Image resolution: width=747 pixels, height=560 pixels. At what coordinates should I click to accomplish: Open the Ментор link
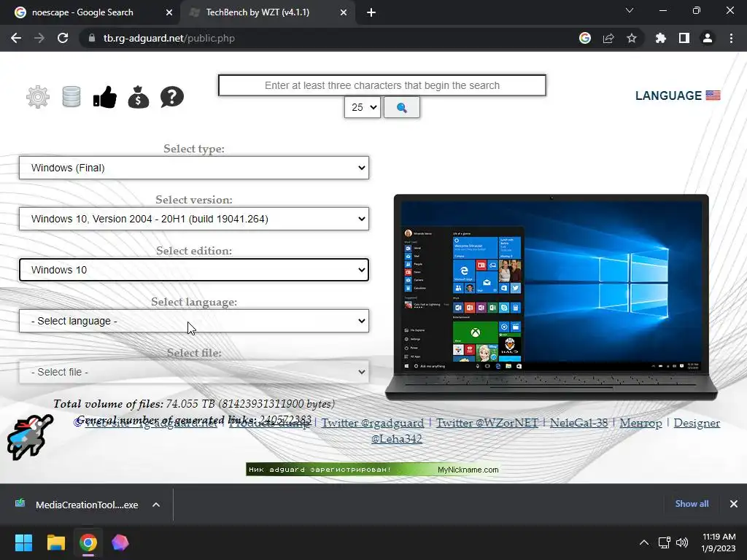pos(640,423)
